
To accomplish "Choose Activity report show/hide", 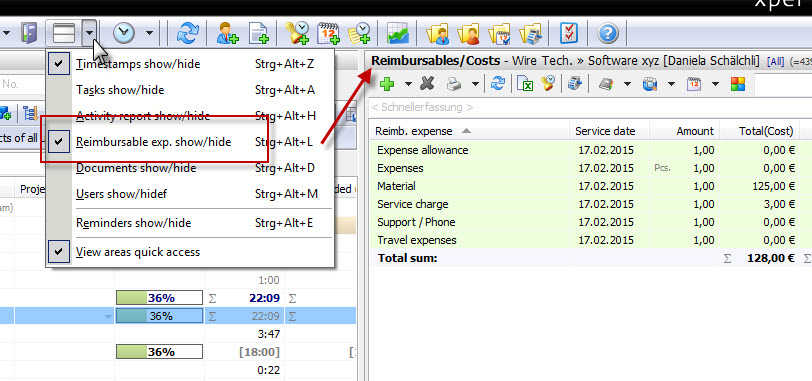I will click(x=190, y=116).
